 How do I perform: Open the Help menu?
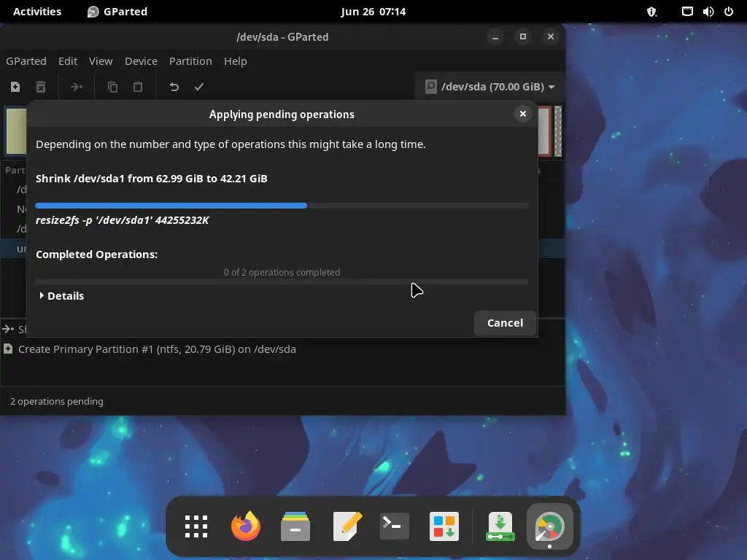pyautogui.click(x=236, y=61)
